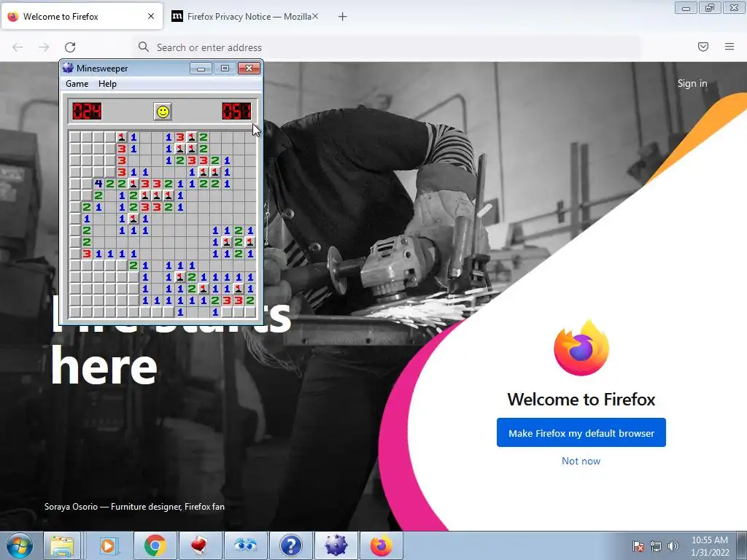Open the Windows Start menu
The width and height of the screenshot is (747, 560).
19,545
